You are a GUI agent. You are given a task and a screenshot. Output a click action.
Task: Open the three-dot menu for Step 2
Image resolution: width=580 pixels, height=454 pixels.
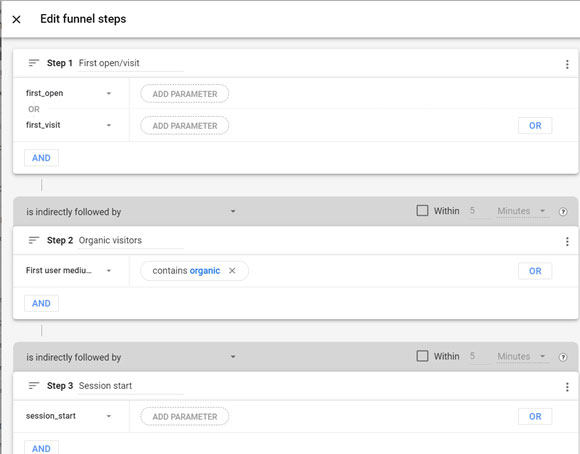click(567, 242)
